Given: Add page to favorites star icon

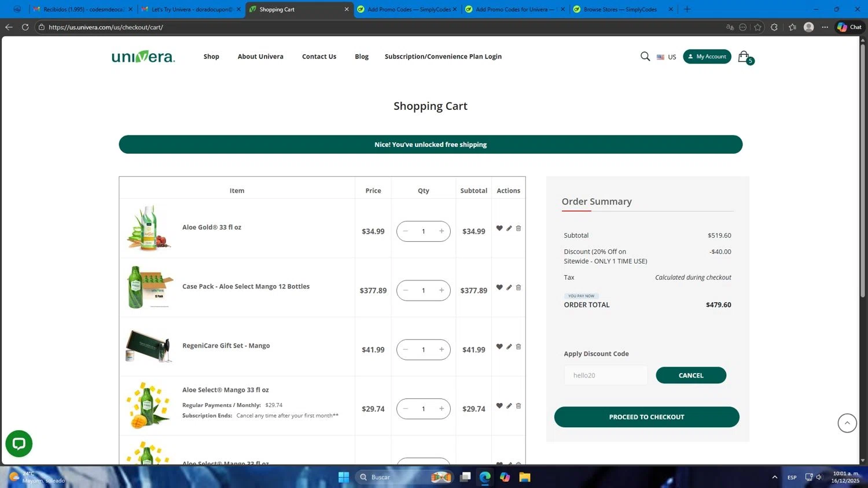Looking at the screenshot, I should point(757,27).
